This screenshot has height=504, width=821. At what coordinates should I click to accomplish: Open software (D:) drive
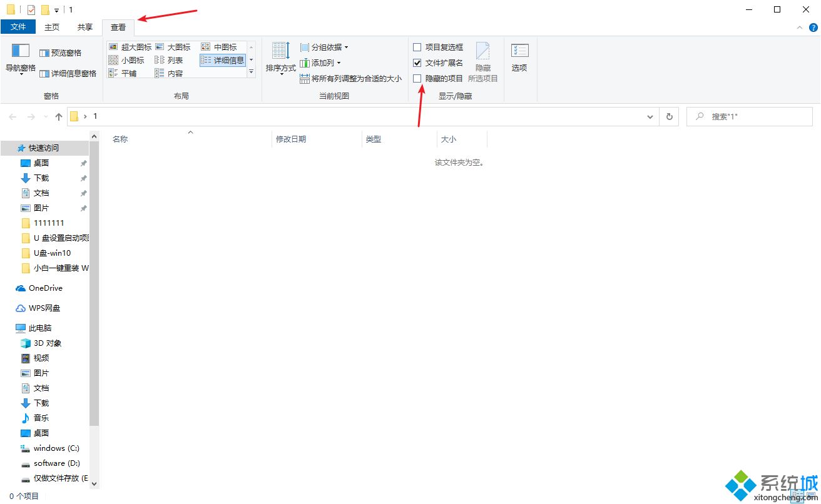click(58, 463)
